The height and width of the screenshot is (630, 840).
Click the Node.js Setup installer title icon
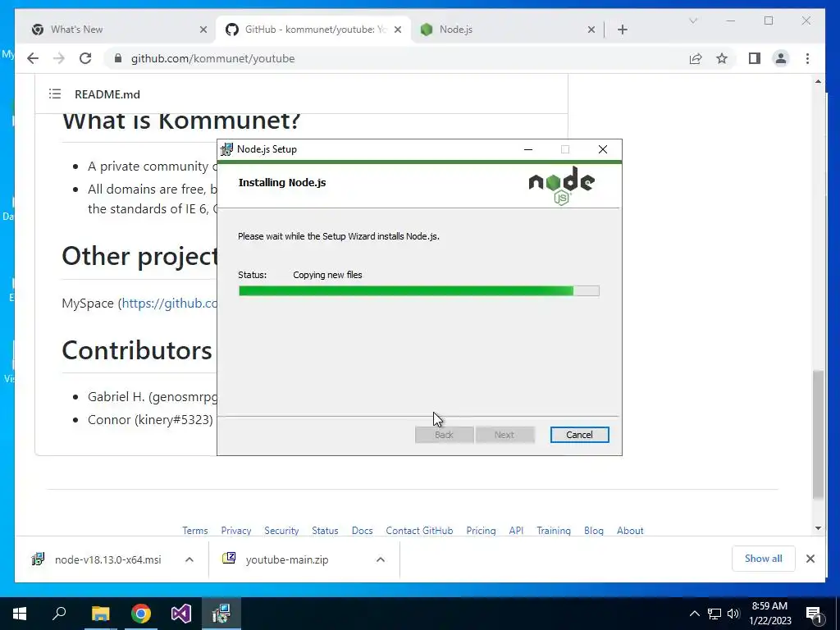(x=226, y=149)
